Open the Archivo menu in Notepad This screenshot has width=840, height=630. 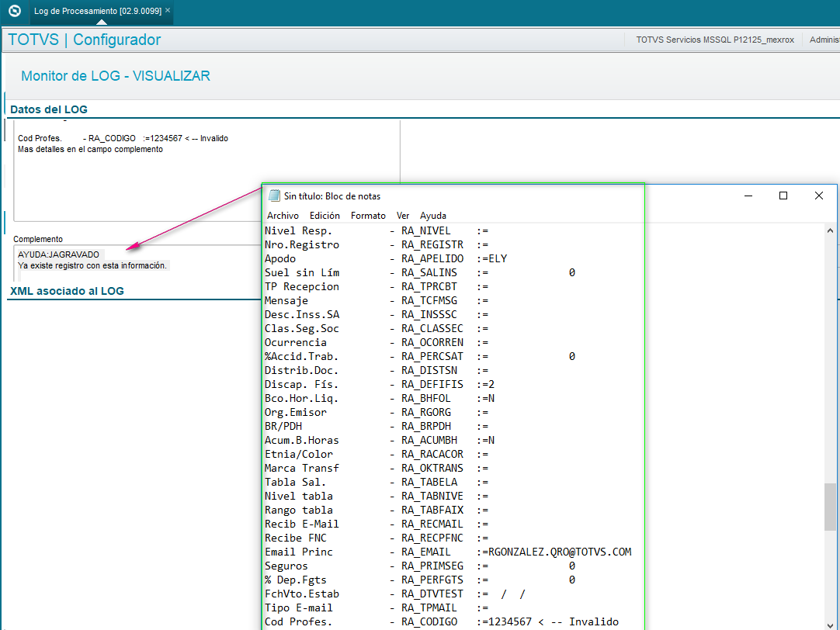tap(283, 216)
